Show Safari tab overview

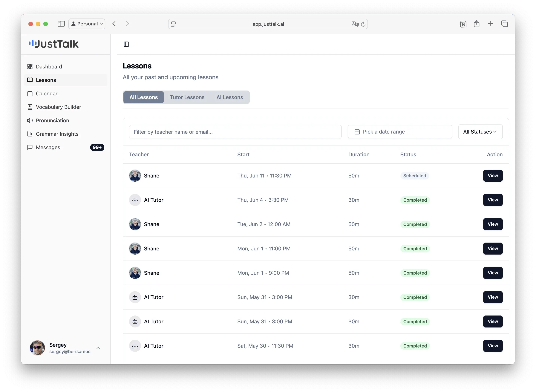pos(504,24)
